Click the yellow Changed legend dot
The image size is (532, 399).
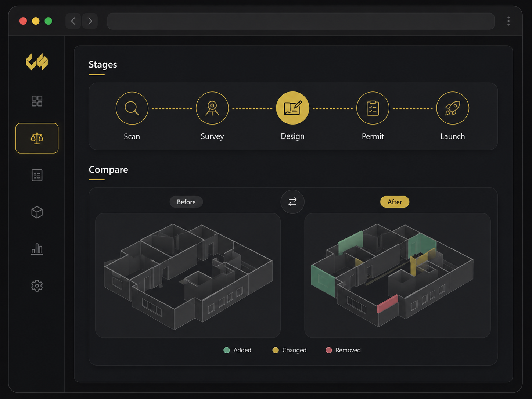(x=276, y=350)
